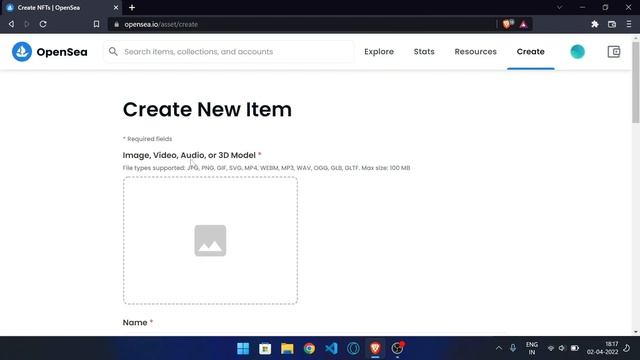Open File Explorer from taskbar
The width and height of the screenshot is (640, 360).
point(287,348)
